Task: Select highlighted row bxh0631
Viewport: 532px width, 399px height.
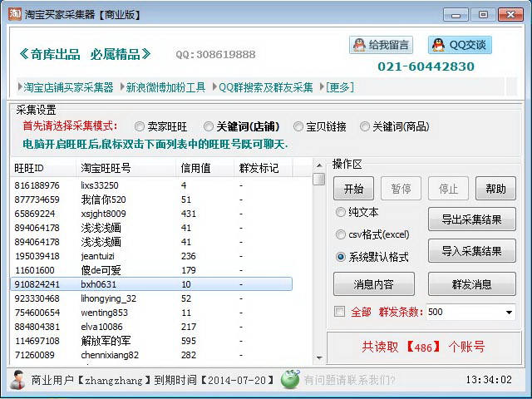Action: tap(151, 284)
